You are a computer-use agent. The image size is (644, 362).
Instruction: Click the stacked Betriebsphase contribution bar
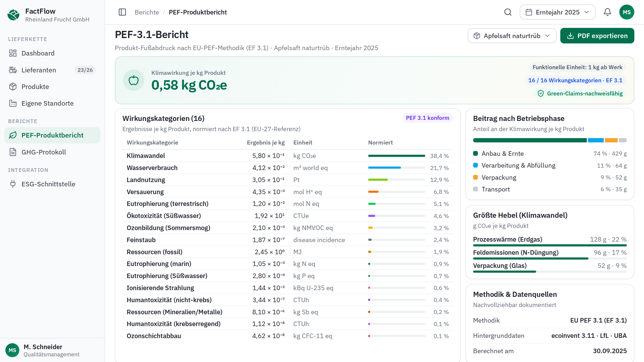[550, 140]
